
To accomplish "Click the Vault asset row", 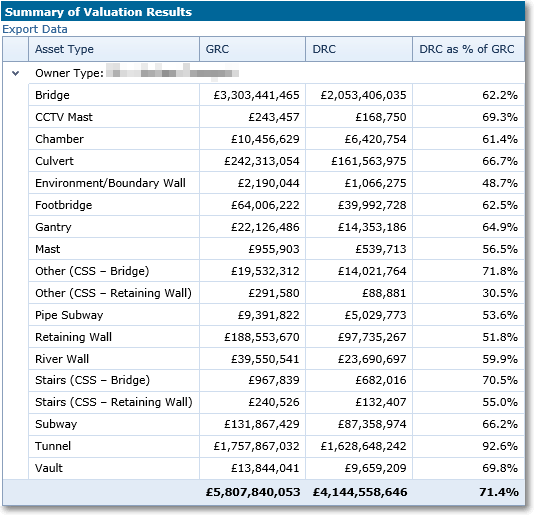I will point(277,468).
